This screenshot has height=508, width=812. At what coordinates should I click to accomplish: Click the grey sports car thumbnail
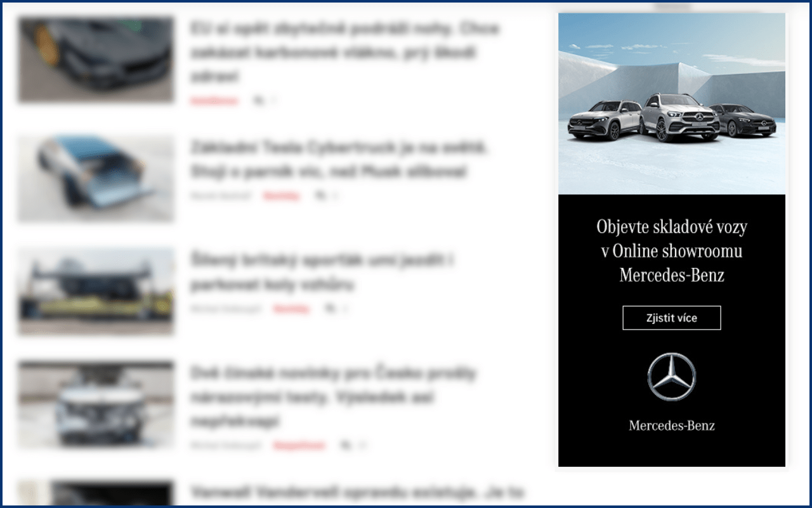(96, 60)
